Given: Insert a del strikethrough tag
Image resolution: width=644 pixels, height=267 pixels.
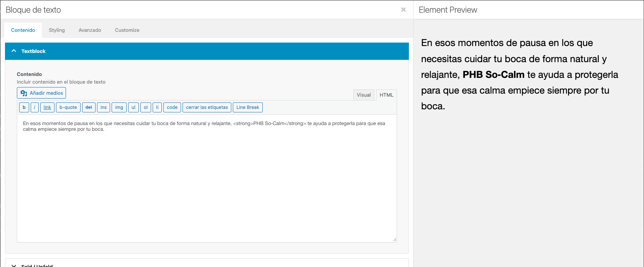Looking at the screenshot, I should [89, 107].
